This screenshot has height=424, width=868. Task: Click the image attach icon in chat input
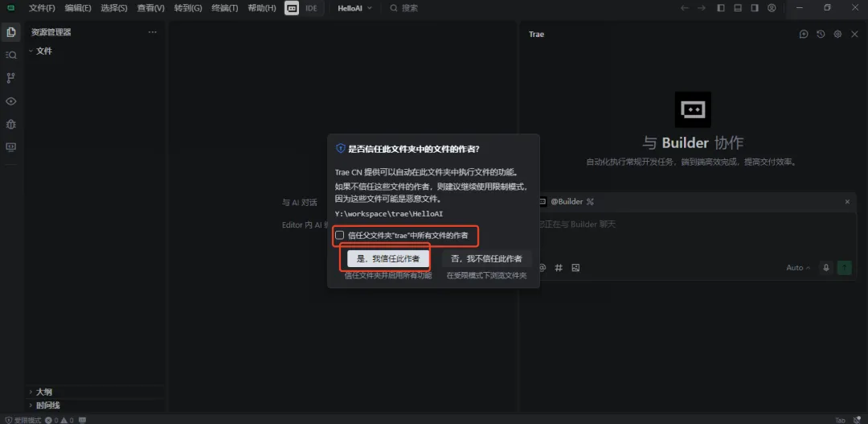[x=575, y=268]
